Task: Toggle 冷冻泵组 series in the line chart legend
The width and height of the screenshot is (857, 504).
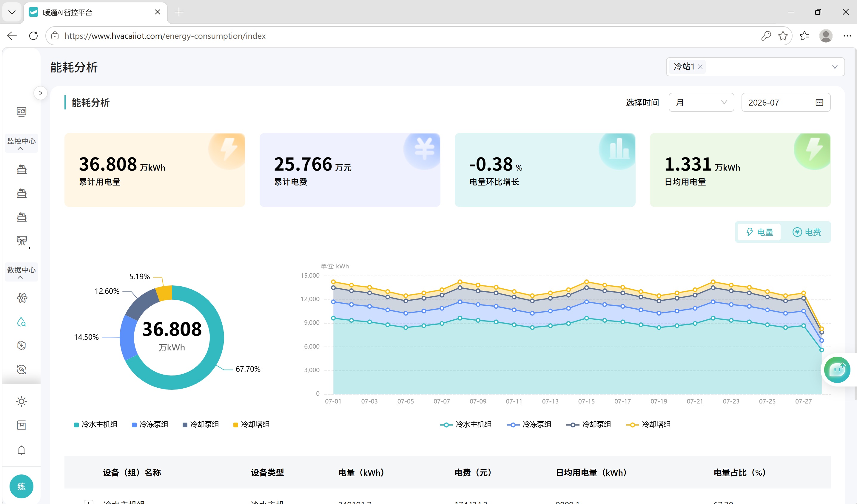Action: (529, 424)
